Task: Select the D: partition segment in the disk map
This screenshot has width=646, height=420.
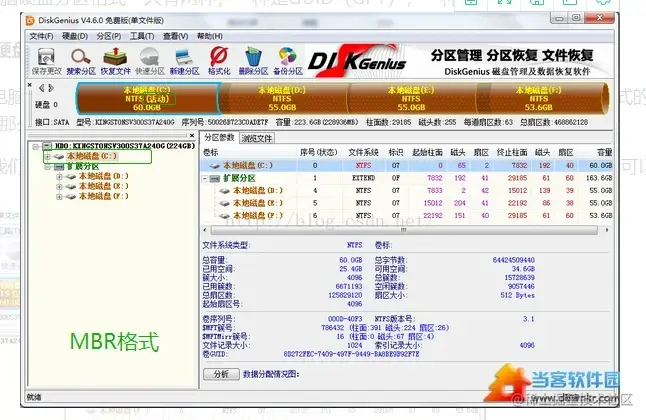Action: pyautogui.click(x=282, y=99)
